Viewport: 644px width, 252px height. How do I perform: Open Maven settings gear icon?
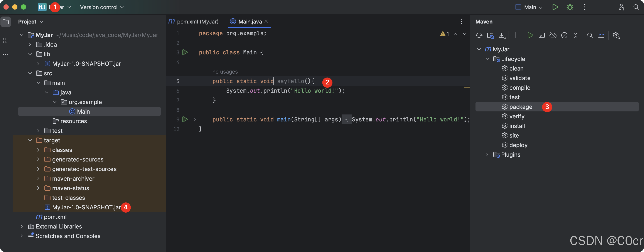tap(616, 35)
